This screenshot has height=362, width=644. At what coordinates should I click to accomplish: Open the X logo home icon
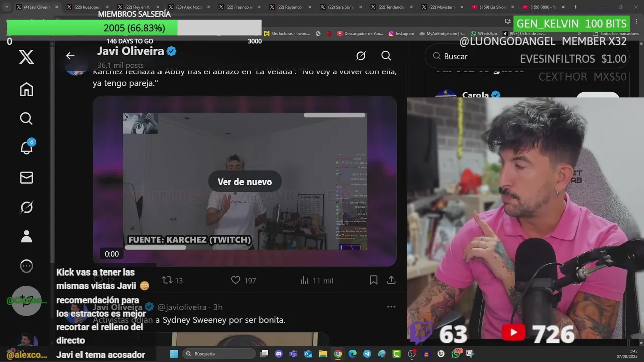click(x=26, y=57)
